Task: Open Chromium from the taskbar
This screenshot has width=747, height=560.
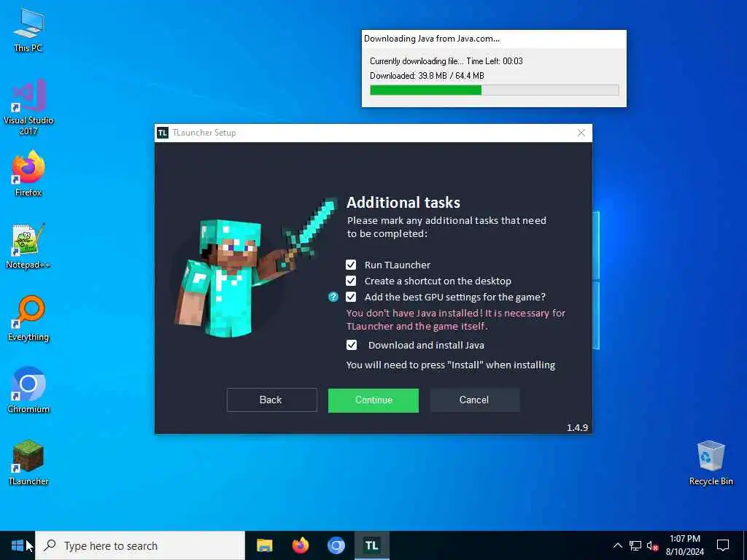Action: point(336,545)
